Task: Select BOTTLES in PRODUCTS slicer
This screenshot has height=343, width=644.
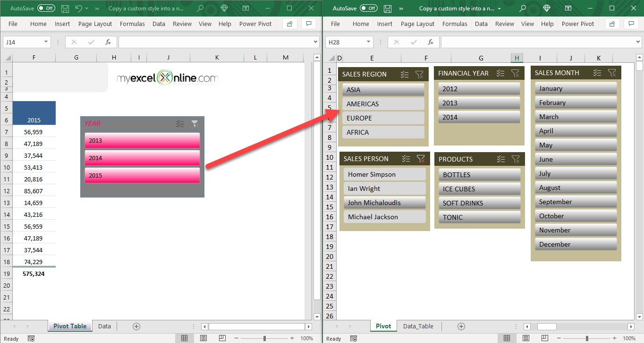Action: 480,175
